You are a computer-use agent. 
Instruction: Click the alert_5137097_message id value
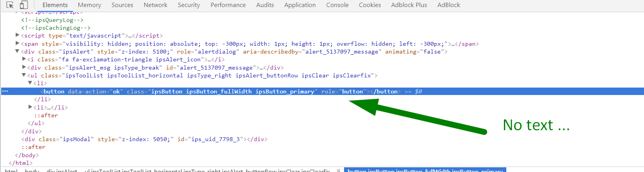click(216, 68)
